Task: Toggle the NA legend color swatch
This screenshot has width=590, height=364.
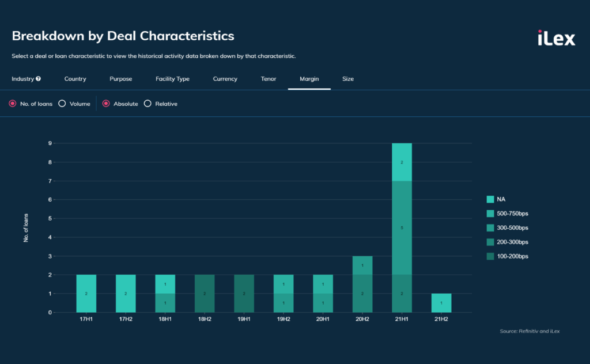Action: tap(490, 199)
